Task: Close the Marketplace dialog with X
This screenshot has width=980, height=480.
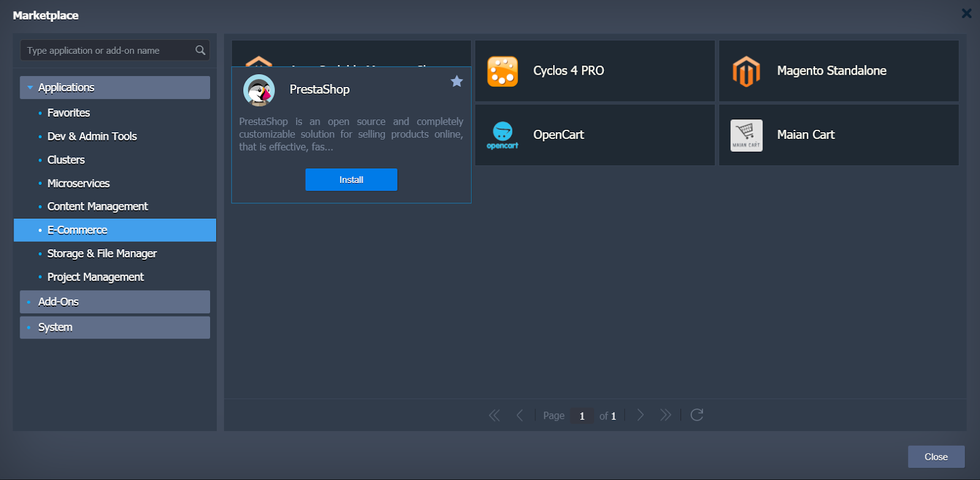Action: [x=967, y=13]
